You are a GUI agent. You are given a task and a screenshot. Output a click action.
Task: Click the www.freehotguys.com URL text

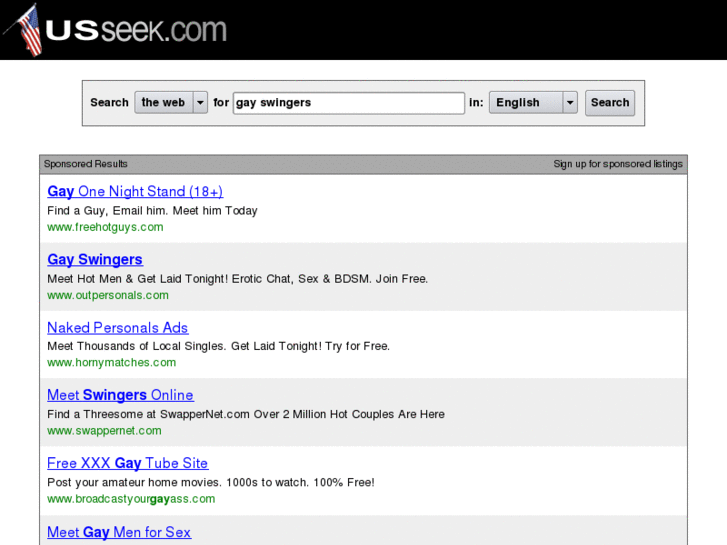pos(105,227)
